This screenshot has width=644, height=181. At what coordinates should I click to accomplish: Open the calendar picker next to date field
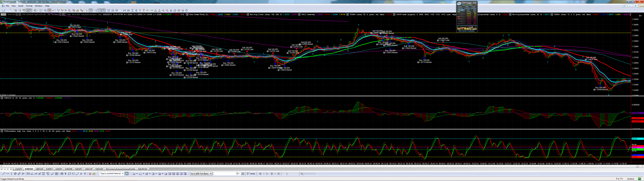(x=238, y=173)
